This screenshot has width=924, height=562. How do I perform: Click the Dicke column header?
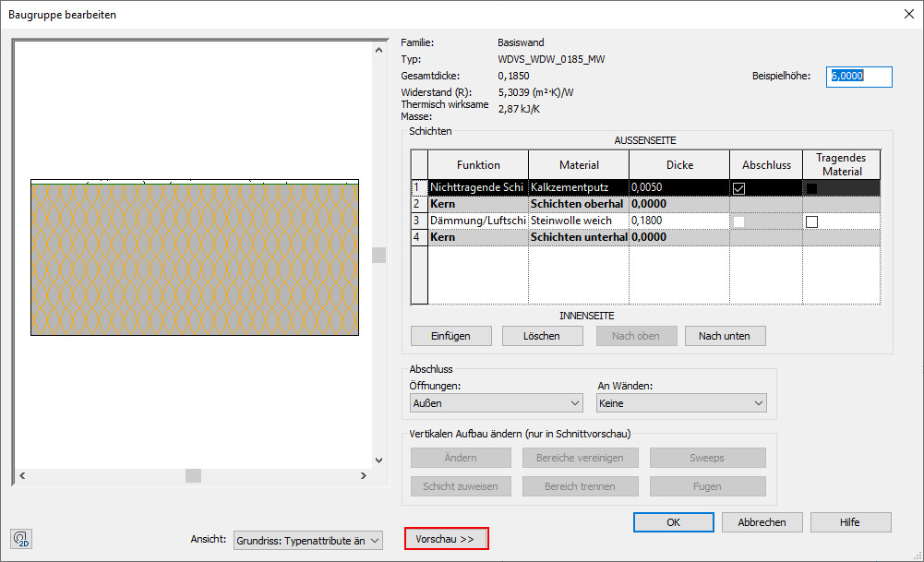point(678,165)
